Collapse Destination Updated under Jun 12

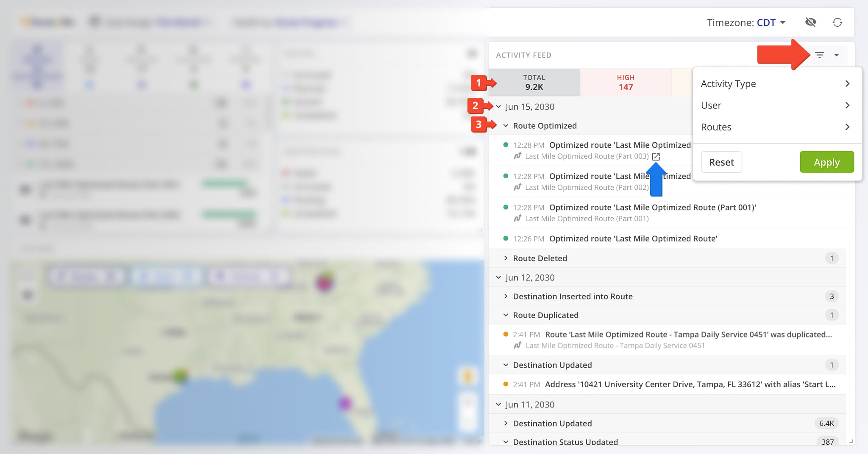point(506,365)
